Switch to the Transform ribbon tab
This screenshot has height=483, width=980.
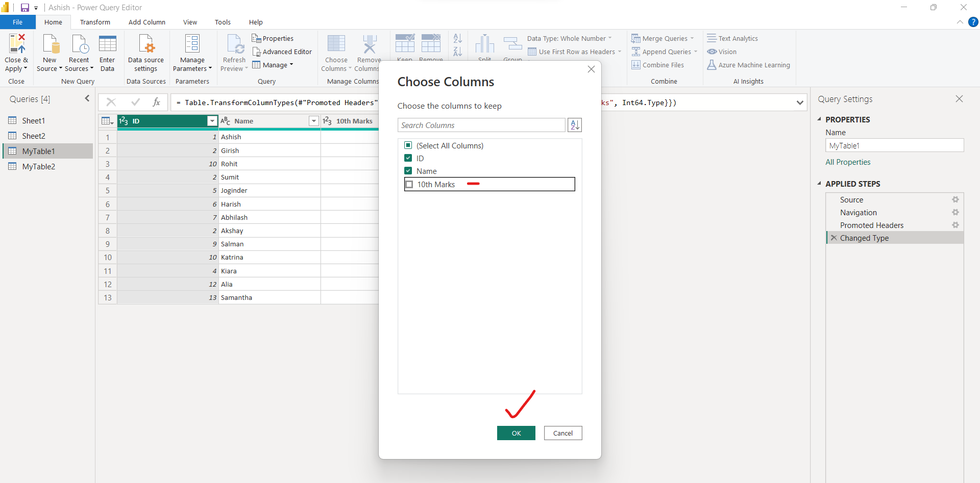click(95, 22)
